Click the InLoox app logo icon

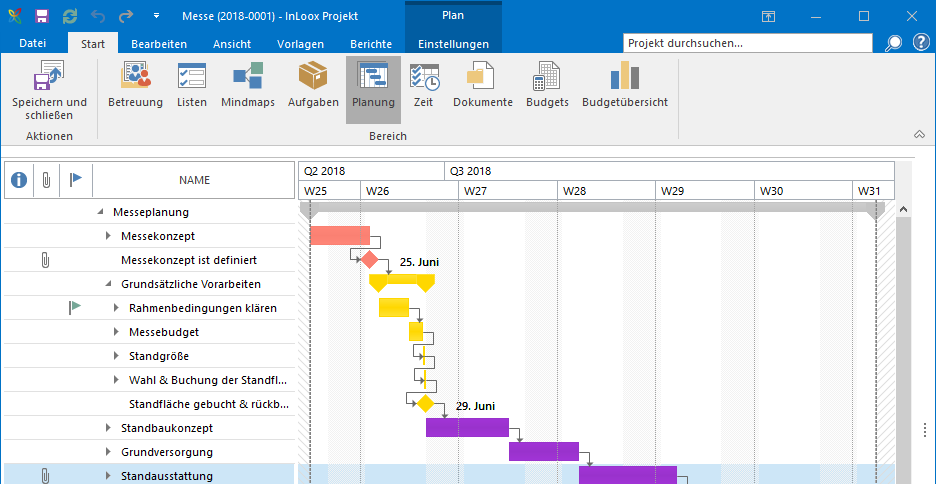coord(16,16)
